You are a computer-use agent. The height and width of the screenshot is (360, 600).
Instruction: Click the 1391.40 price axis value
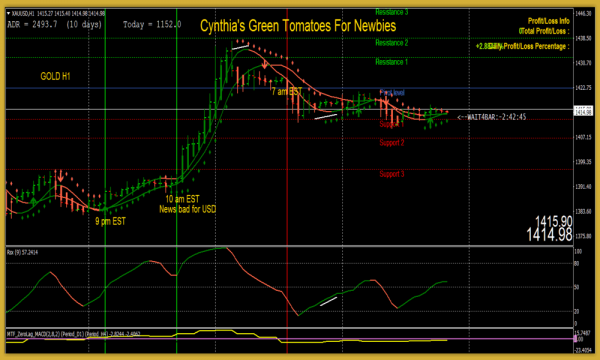[584, 187]
